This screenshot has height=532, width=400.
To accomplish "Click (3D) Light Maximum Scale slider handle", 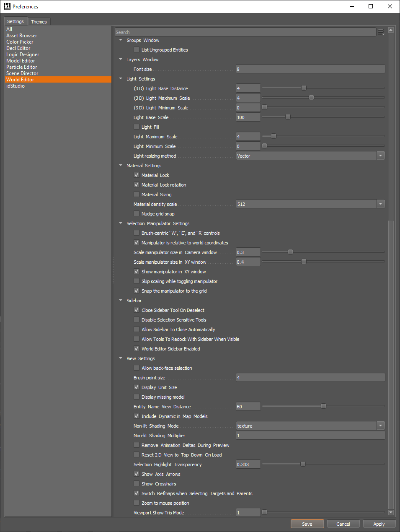I will [x=311, y=98].
